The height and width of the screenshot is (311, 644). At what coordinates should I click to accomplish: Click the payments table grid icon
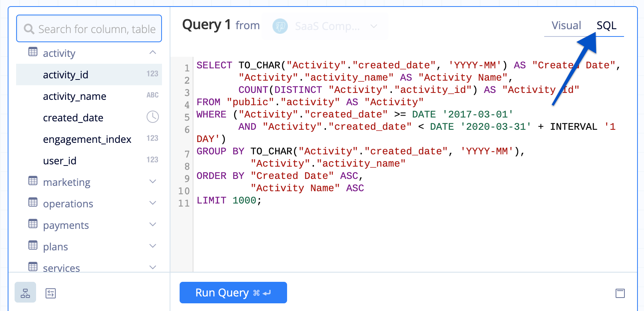coord(33,224)
